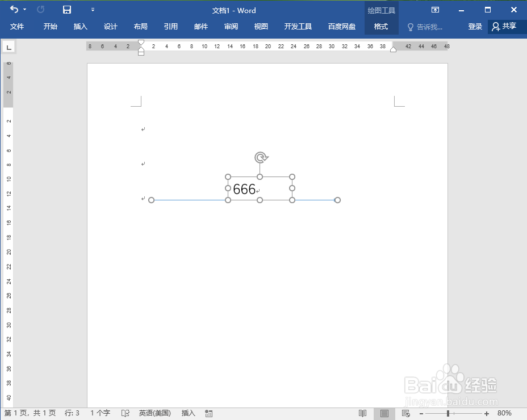The height and width of the screenshot is (420, 527).
Task: Switch to Web Layout view icon
Action: click(x=406, y=413)
